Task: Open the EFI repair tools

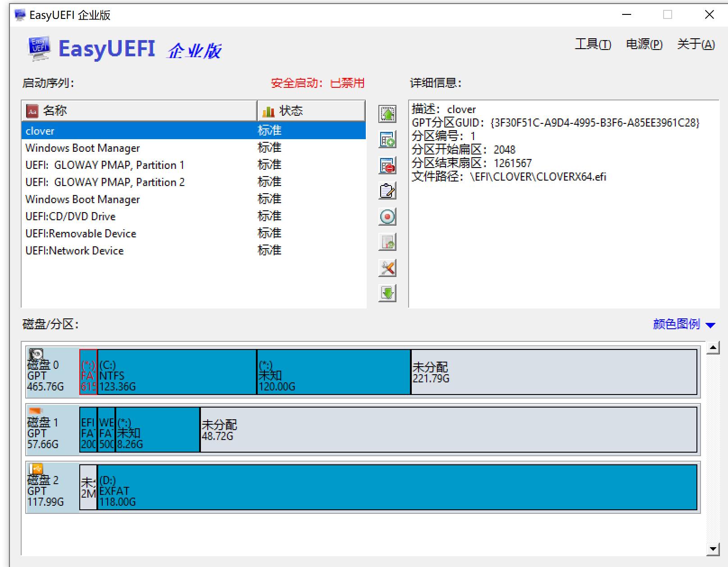Action: [387, 268]
